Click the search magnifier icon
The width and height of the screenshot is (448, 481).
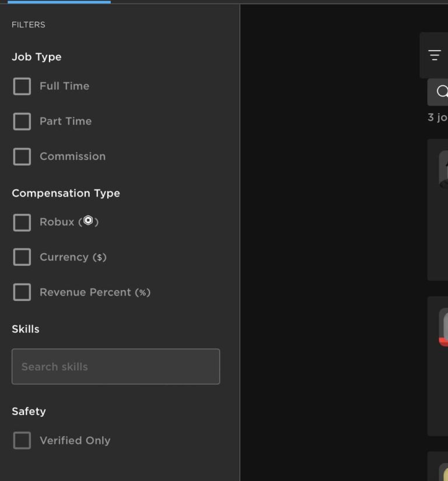coord(442,92)
